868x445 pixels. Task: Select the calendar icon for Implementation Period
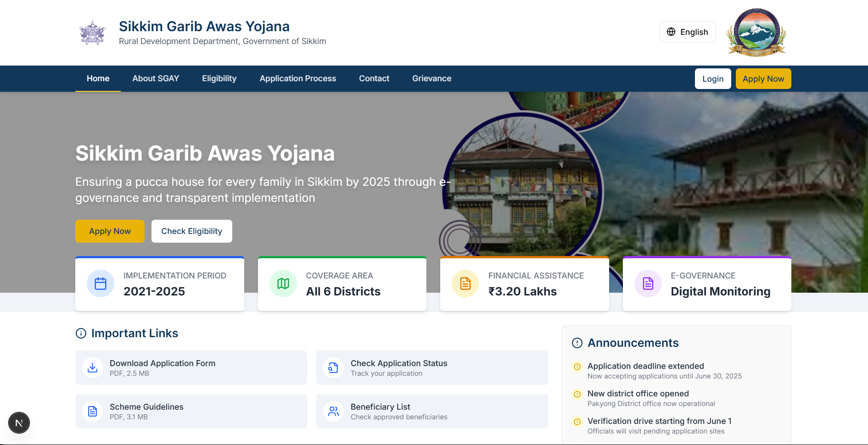(x=100, y=284)
